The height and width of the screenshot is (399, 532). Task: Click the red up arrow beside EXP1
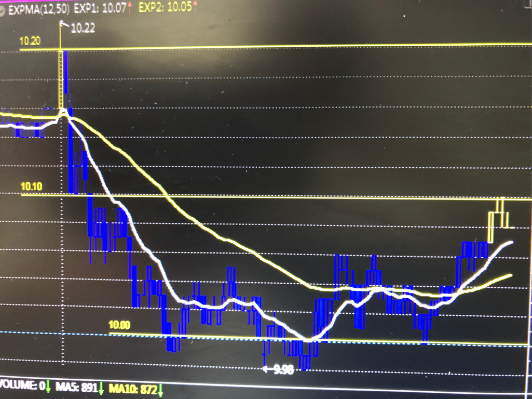(130, 7)
